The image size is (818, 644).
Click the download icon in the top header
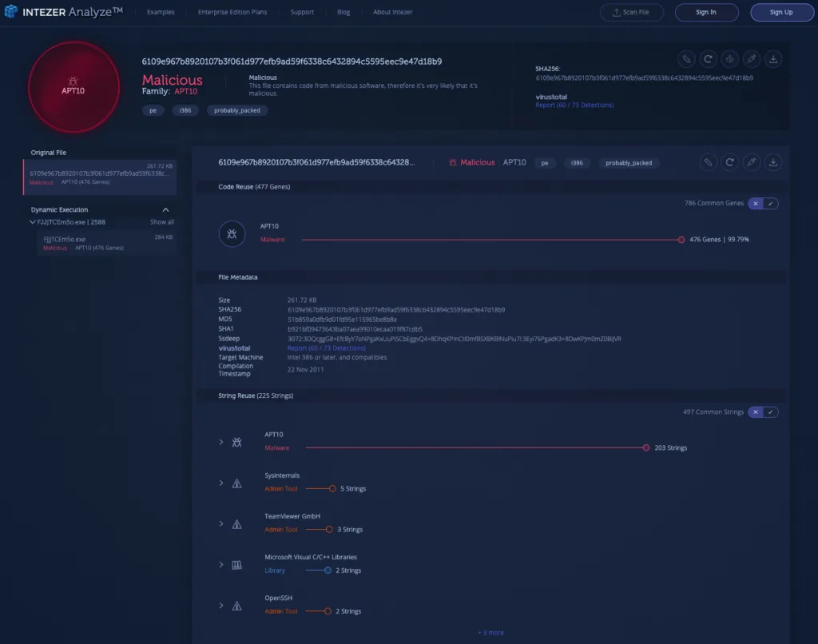pyautogui.click(x=773, y=59)
